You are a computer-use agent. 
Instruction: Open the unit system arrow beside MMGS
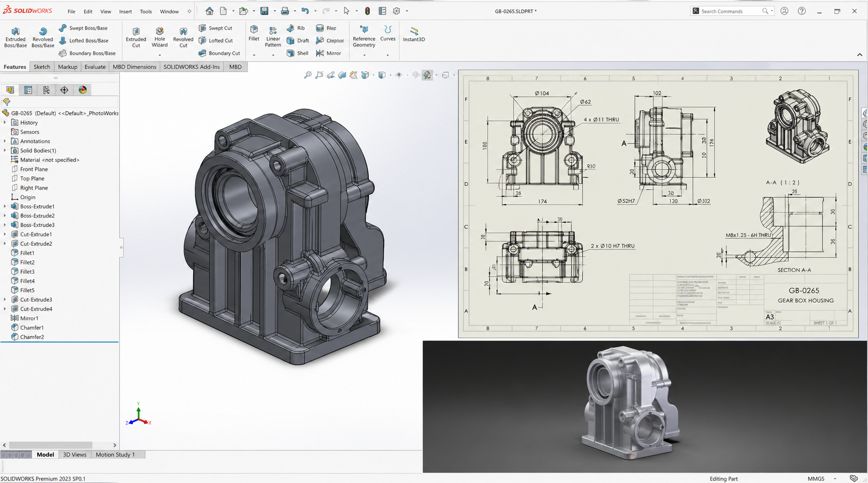tap(834, 479)
